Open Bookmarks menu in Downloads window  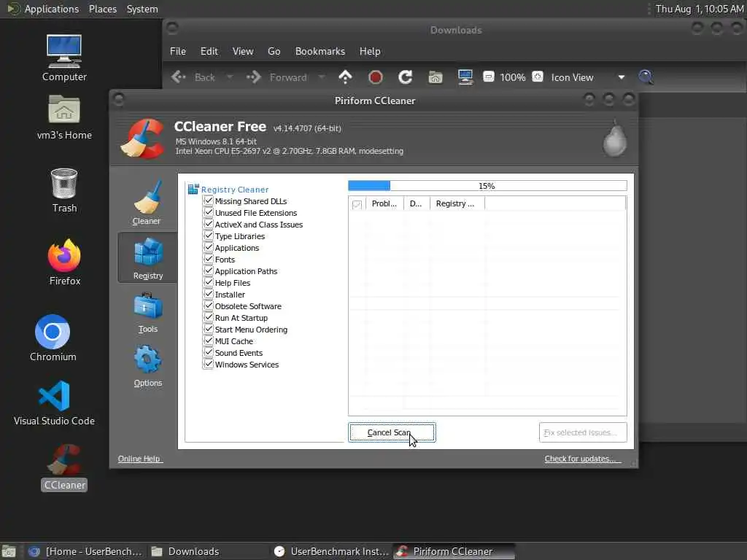coord(320,52)
